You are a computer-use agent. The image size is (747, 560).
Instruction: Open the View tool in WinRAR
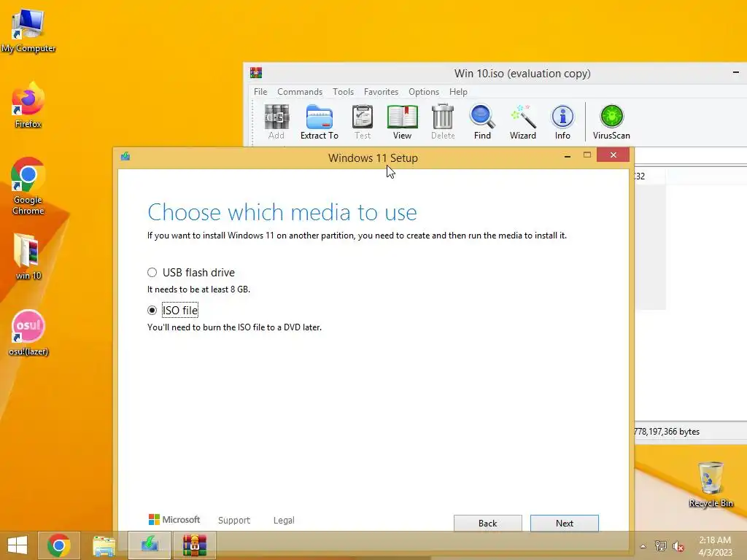(x=402, y=122)
